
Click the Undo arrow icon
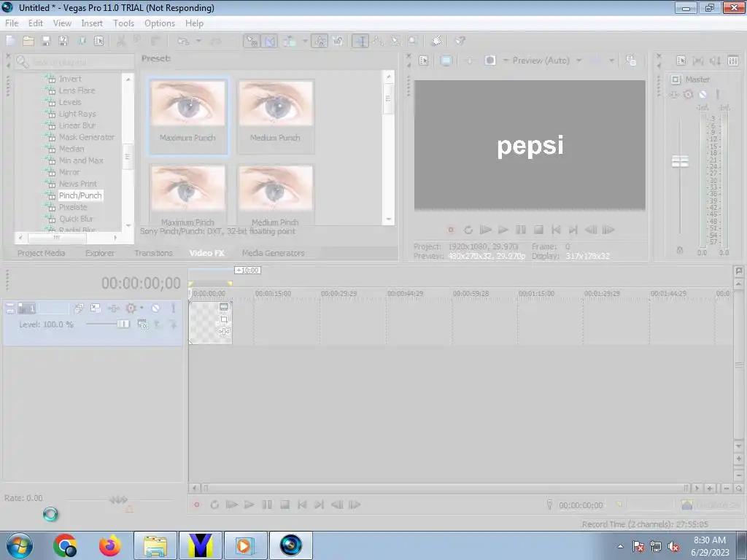[183, 41]
